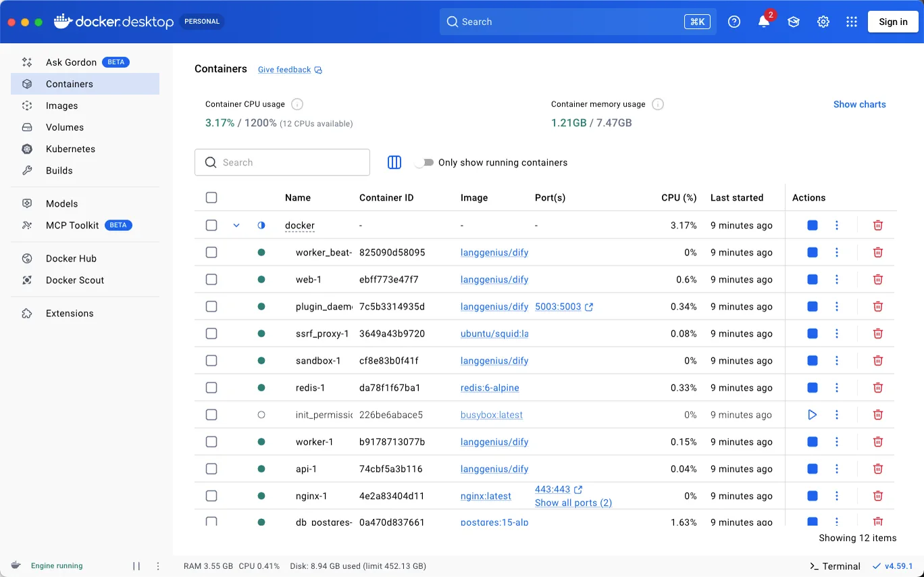Screen dimensions: 924x577
Task: Stop the web-1 container
Action: (x=813, y=279)
